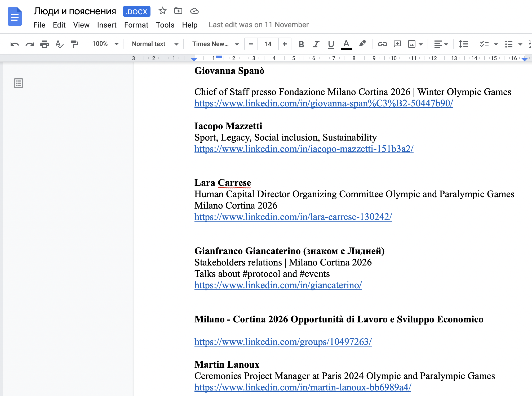Increase font size with plus button
Image resolution: width=532 pixels, height=396 pixels.
point(285,44)
